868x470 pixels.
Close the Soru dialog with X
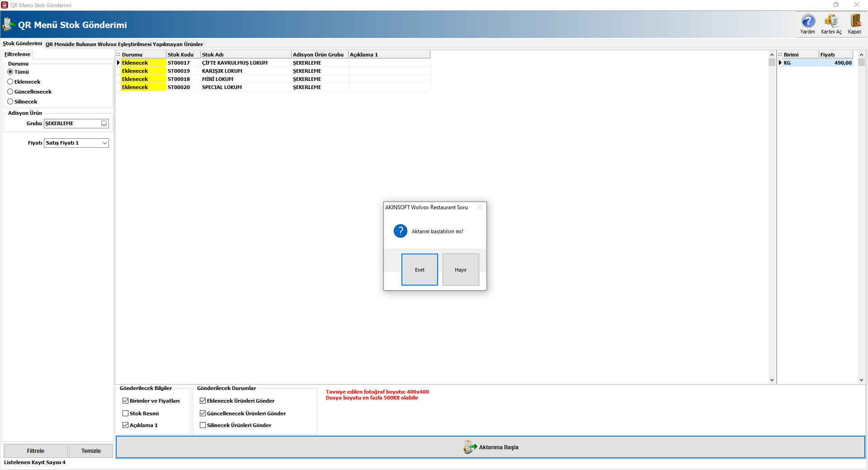(x=480, y=207)
